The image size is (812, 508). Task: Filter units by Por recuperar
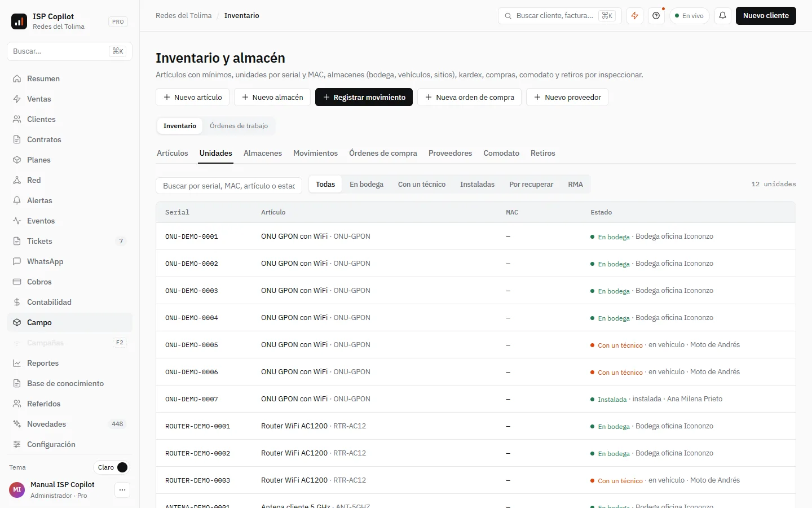[x=531, y=185]
